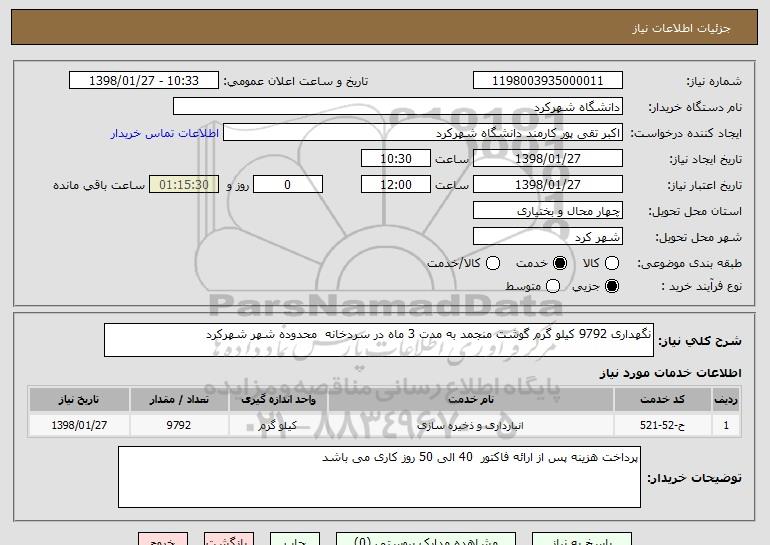Click the چاپ button
770x545 pixels.
click(295, 539)
